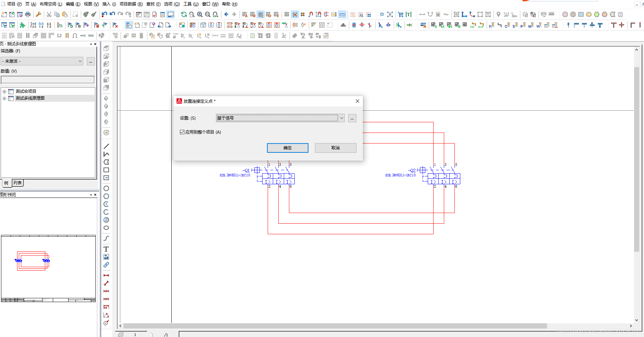The image size is (644, 337).
Task: Click the horizontal scrollbar below the drawing
Action: 335,326
